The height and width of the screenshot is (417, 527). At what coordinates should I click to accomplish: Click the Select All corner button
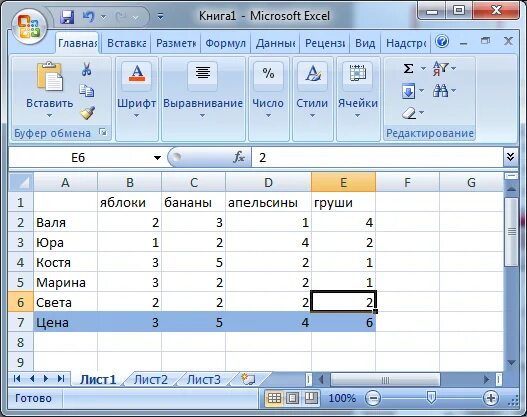(x=21, y=182)
